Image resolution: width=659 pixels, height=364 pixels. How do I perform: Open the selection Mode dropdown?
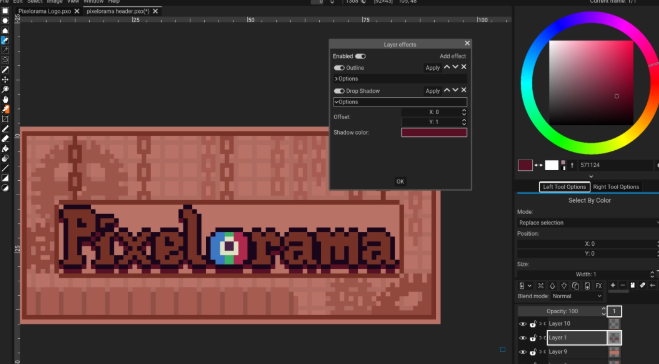588,223
